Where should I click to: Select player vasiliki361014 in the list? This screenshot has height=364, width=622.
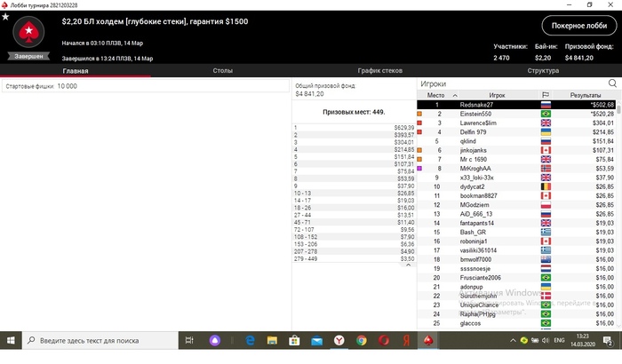pos(516,250)
